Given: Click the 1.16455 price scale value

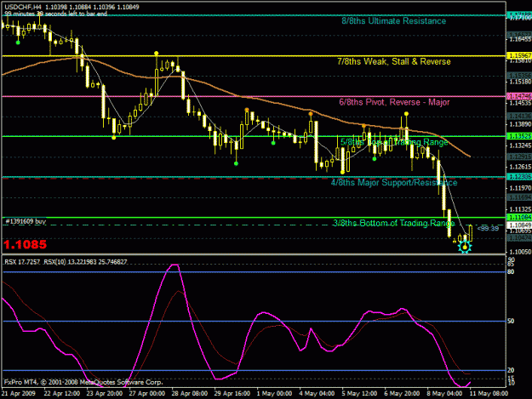Looking at the screenshot, I should [x=520, y=40].
